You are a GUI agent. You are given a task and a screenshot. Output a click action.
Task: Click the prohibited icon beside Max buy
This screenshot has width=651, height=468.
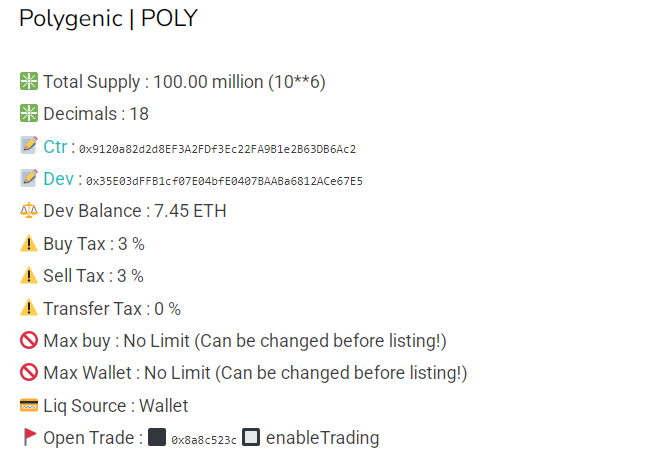[28, 341]
